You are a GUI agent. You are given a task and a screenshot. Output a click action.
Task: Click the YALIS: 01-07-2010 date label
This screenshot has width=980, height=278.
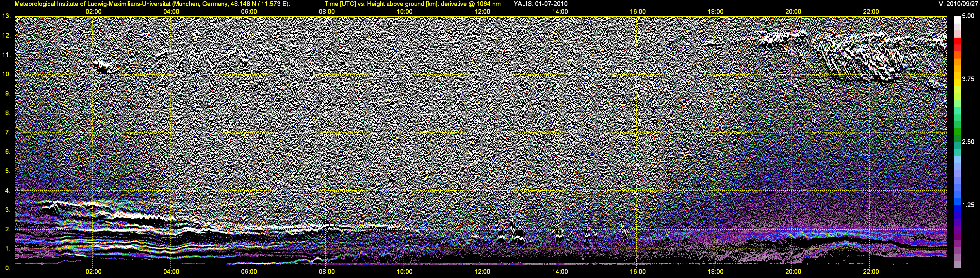coord(540,4)
